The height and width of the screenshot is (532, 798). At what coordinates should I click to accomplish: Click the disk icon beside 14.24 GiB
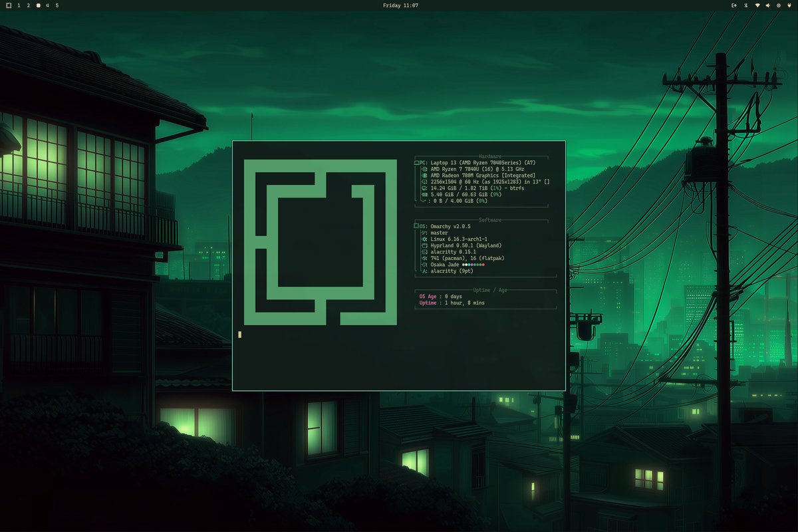point(425,188)
